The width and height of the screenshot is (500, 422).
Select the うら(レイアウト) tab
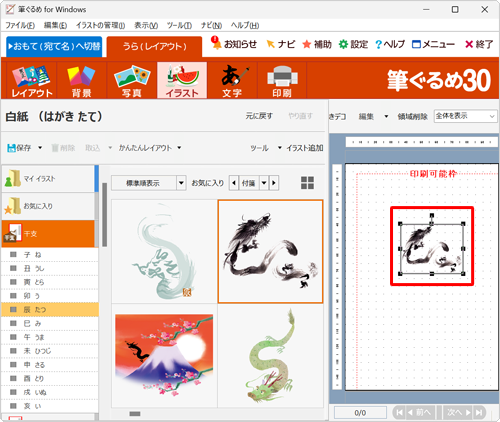tap(154, 46)
